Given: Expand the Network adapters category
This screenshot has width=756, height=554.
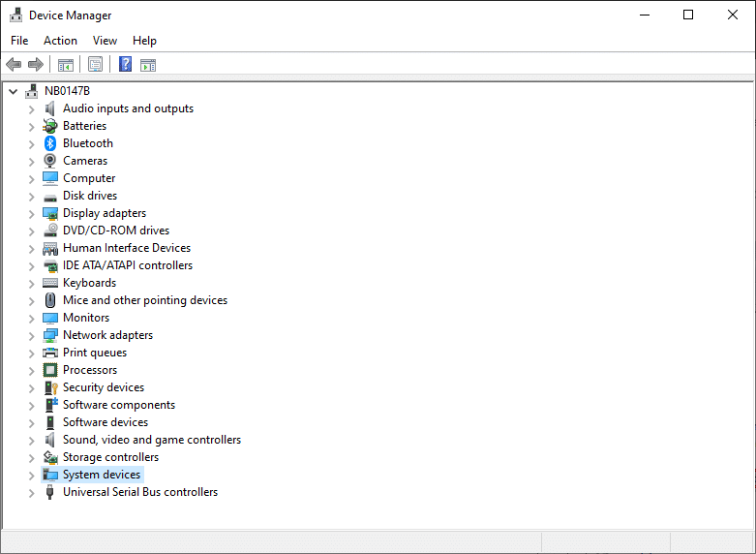Looking at the screenshot, I should coord(31,335).
